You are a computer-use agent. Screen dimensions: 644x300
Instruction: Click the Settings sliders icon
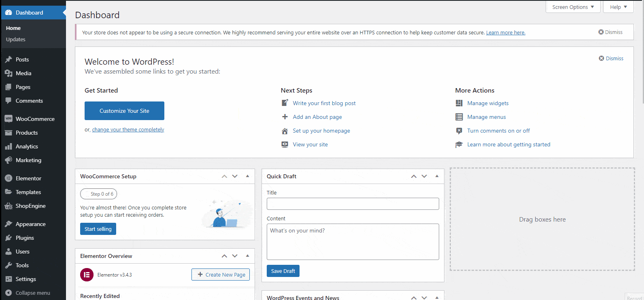click(x=9, y=279)
